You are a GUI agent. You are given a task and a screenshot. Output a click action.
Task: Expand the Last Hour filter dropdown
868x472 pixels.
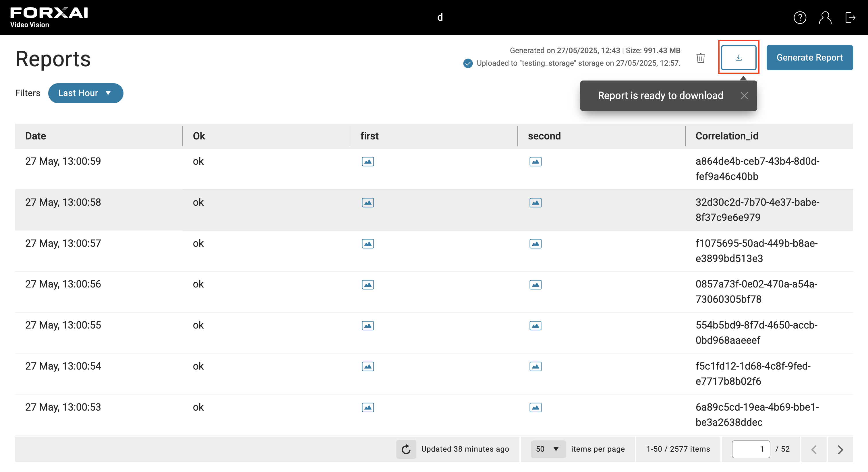(86, 93)
